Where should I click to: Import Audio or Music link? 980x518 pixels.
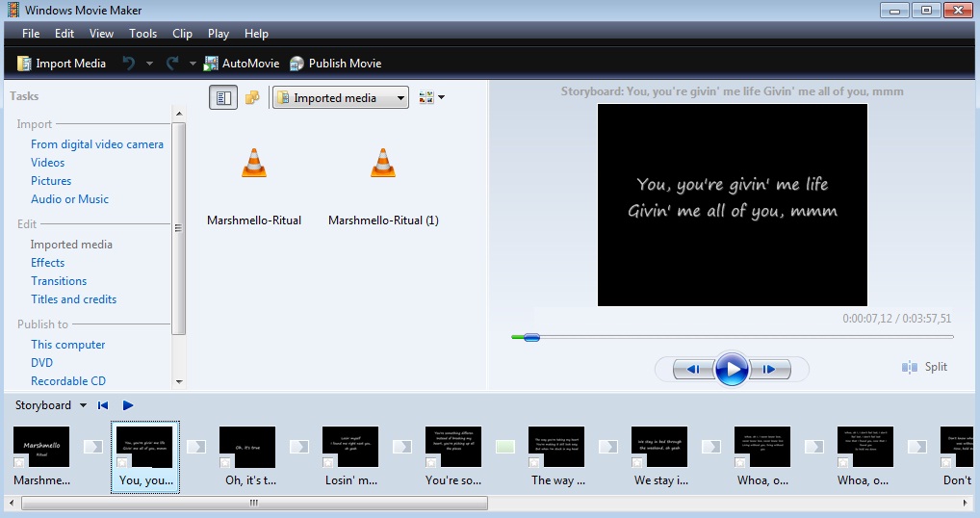coord(69,199)
